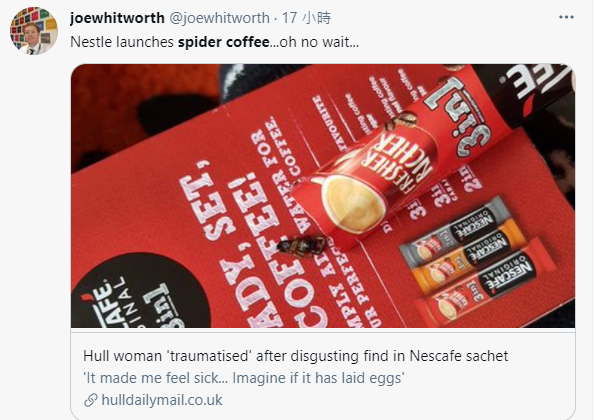Viewport: 595px width, 420px height.
Task: Click the spider in the photo
Action: (302, 245)
